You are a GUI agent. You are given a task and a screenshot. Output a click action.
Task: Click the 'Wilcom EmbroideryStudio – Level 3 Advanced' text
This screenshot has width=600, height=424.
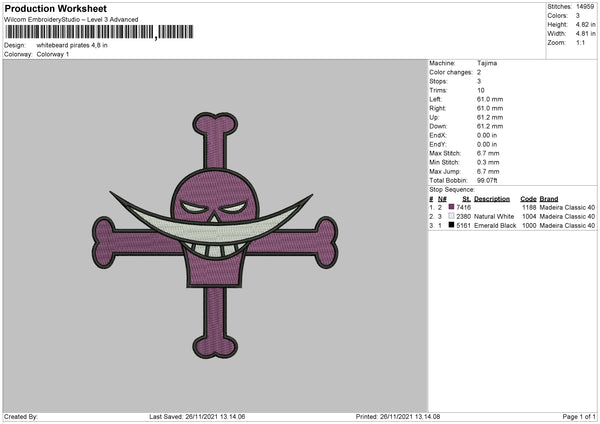pyautogui.click(x=71, y=20)
